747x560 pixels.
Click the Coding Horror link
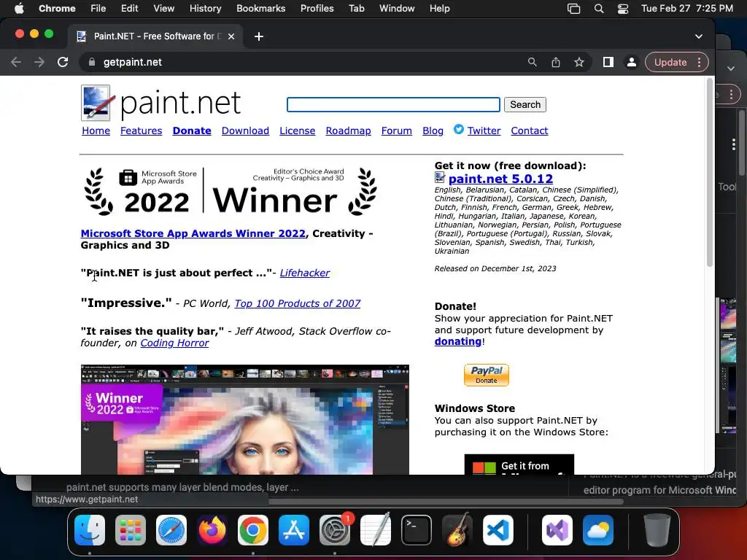(x=174, y=343)
